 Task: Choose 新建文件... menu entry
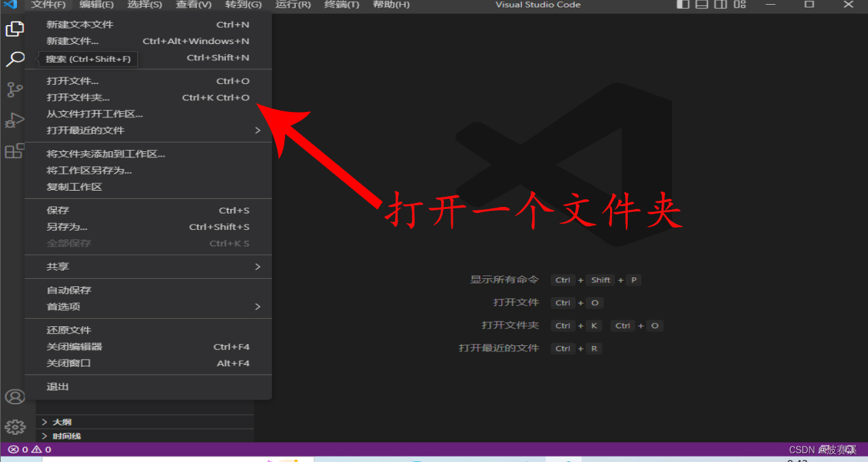(x=148, y=41)
